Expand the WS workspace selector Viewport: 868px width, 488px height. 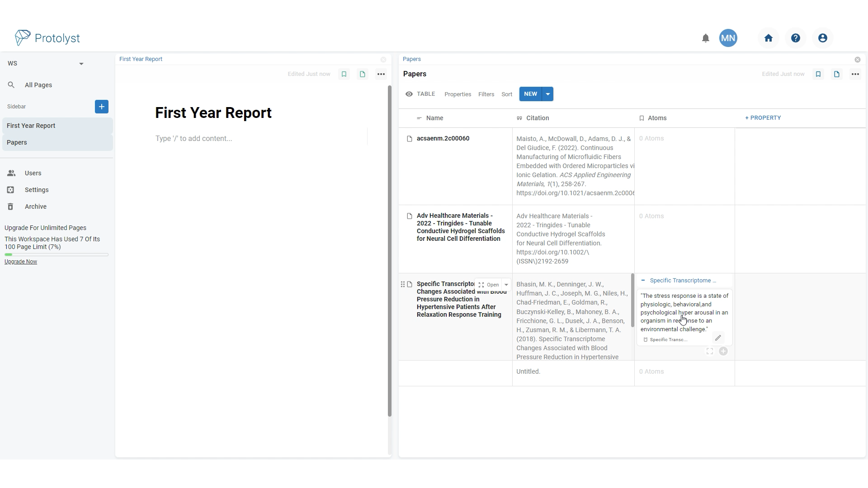[x=81, y=63]
